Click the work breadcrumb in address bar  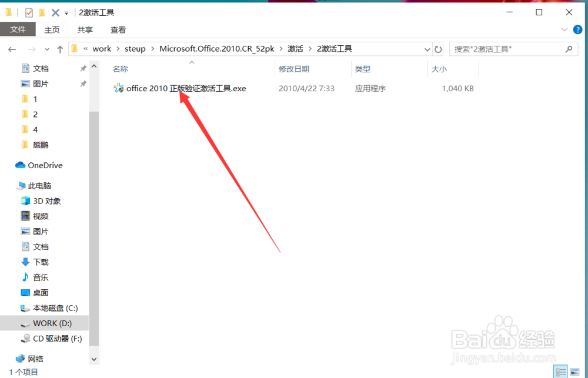click(x=102, y=49)
